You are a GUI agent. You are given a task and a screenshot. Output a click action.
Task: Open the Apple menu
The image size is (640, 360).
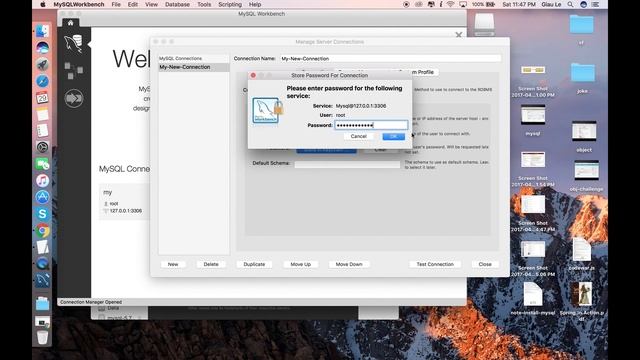pos(43,4)
